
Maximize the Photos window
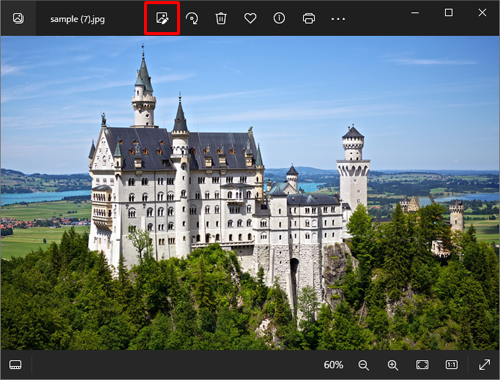(449, 13)
